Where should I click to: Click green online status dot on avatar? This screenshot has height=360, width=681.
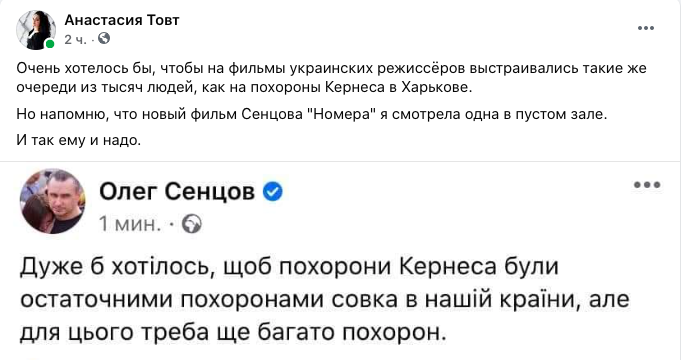pos(50,44)
